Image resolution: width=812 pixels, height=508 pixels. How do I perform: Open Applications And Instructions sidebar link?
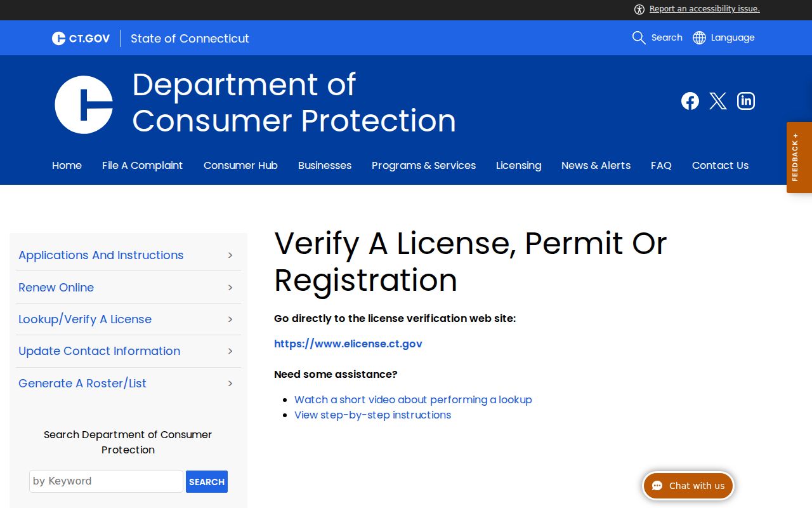click(101, 255)
